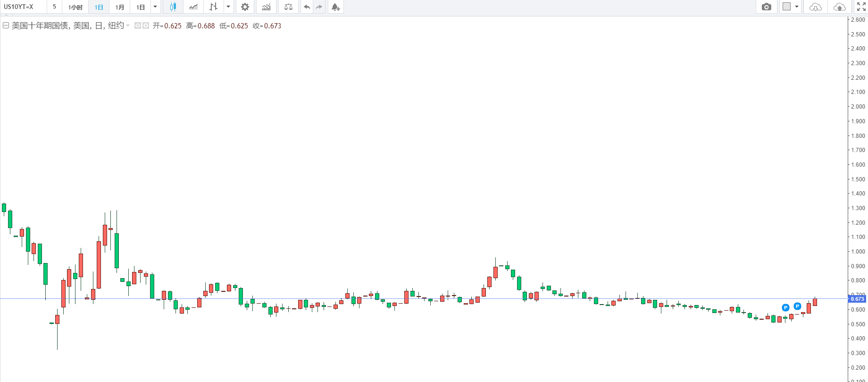Load chart from cloud download icon
The height and width of the screenshot is (382, 868).
coord(815,7)
